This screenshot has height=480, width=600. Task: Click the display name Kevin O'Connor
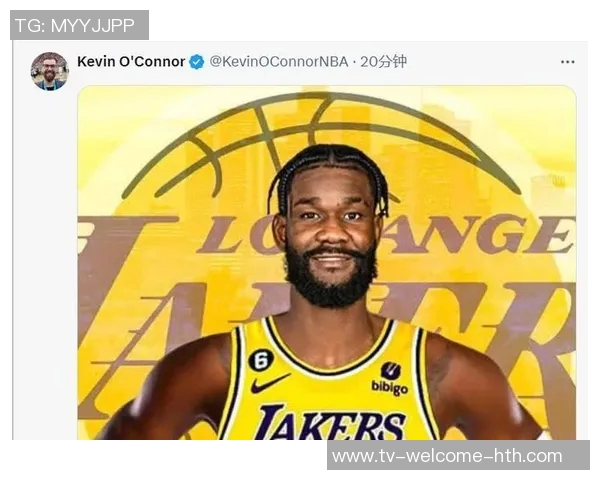pos(131,62)
